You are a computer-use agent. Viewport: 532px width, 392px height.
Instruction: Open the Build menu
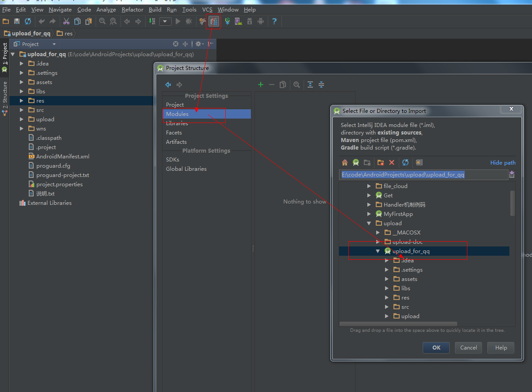(x=155, y=9)
